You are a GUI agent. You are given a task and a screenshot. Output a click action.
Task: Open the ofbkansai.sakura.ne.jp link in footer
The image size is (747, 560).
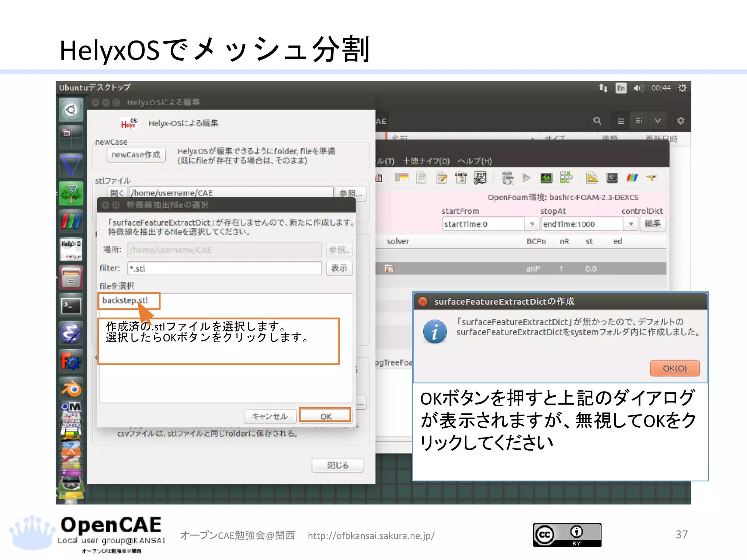point(371,536)
